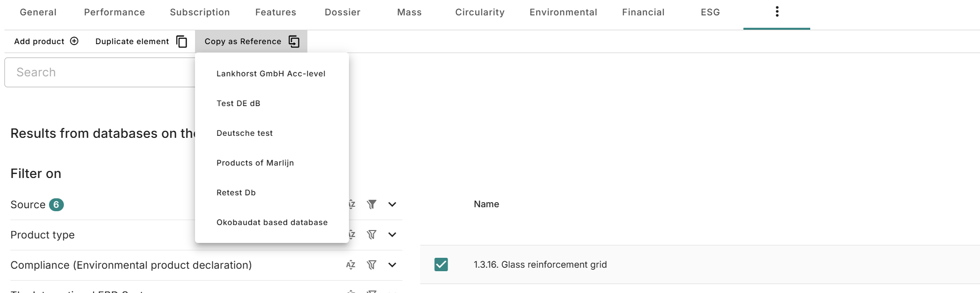Click the Copy as Reference icon
Image resolution: width=980 pixels, height=293 pixels.
pyautogui.click(x=294, y=42)
